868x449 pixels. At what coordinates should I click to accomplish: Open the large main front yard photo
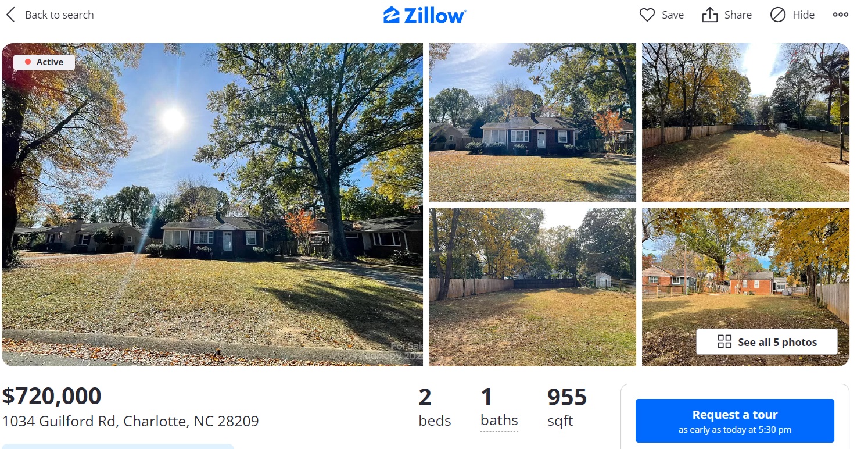coord(212,205)
